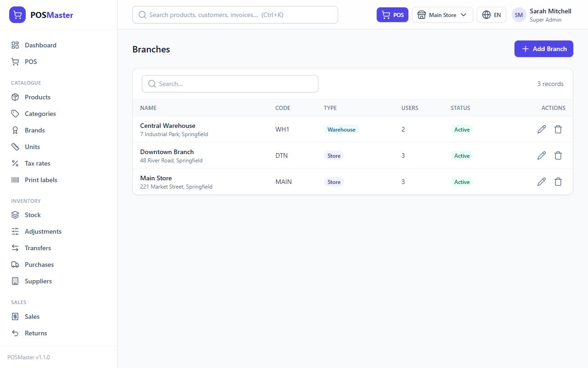The image size is (588, 368).
Task: Edit the Central Warehouse branch
Action: [542, 129]
